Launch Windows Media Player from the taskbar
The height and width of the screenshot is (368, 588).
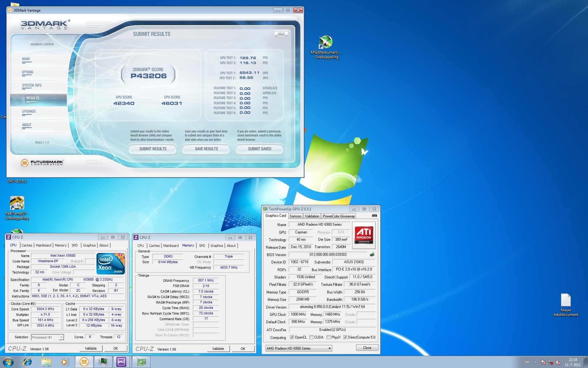(x=65, y=362)
